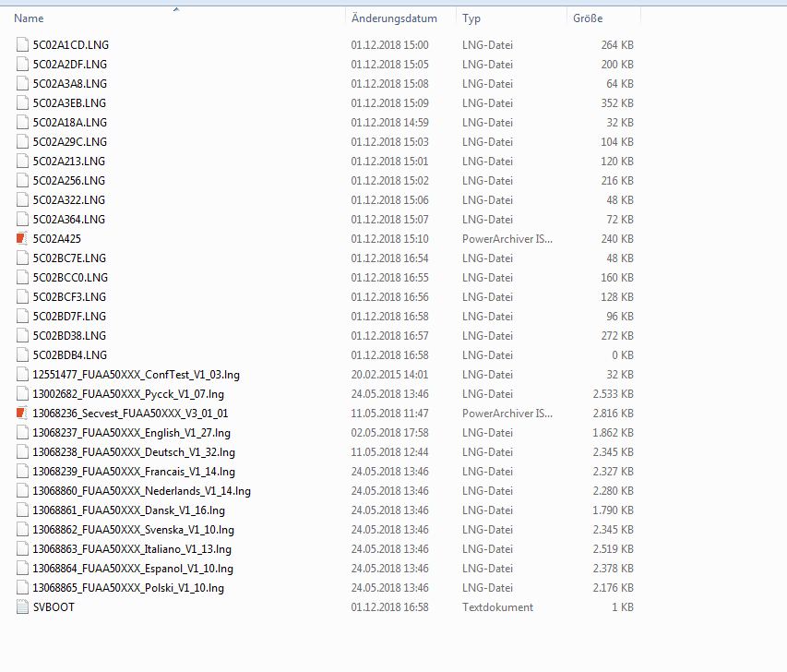The width and height of the screenshot is (787, 672).
Task: Click the file icon of 13068238_FUAA50XXX_Deutsch_V1_32.lng
Action: tap(23, 452)
